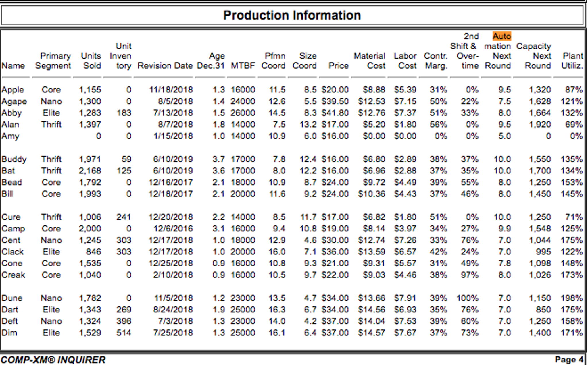The width and height of the screenshot is (588, 365).
Task: Select the Alan product row name
Action: [x=10, y=124]
